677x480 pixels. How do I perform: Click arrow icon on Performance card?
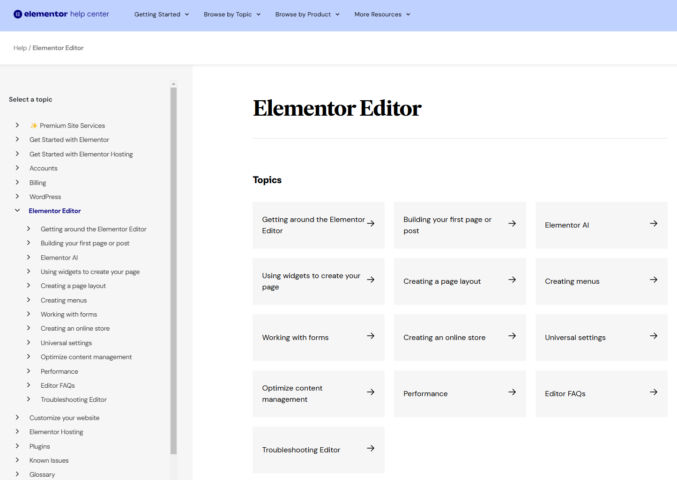(x=512, y=392)
